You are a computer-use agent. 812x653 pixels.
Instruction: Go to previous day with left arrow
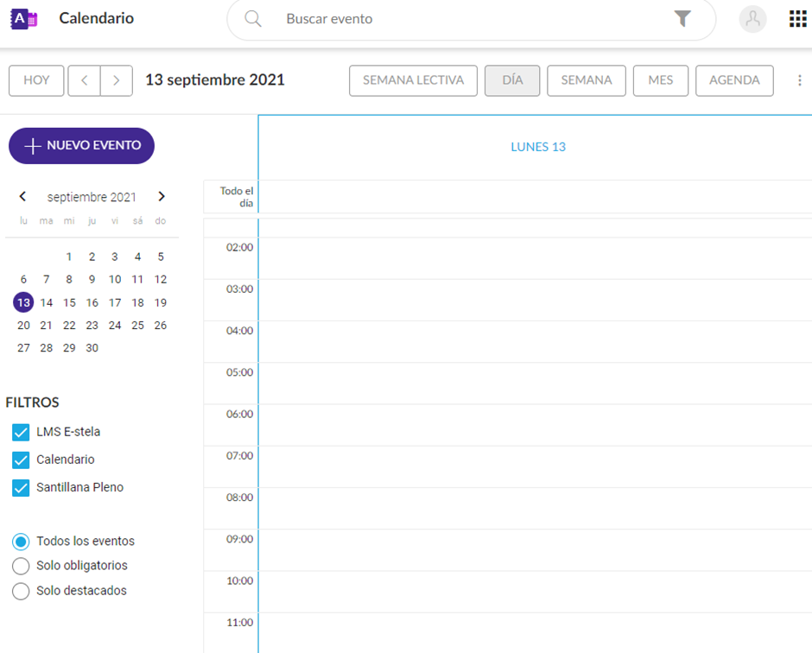pyautogui.click(x=84, y=80)
